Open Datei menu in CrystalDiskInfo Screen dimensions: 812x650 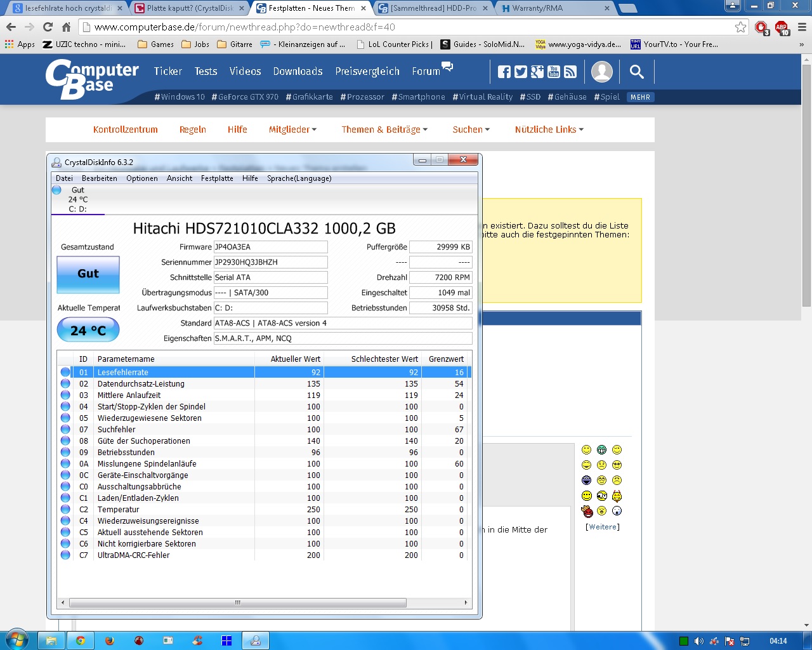tap(64, 178)
